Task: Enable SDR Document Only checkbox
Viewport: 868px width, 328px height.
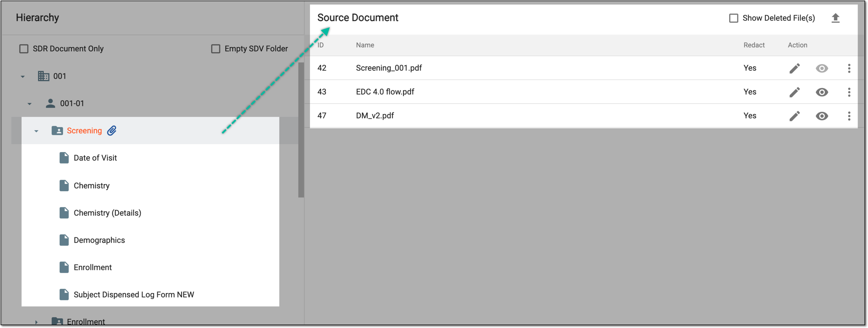Action: (x=24, y=49)
